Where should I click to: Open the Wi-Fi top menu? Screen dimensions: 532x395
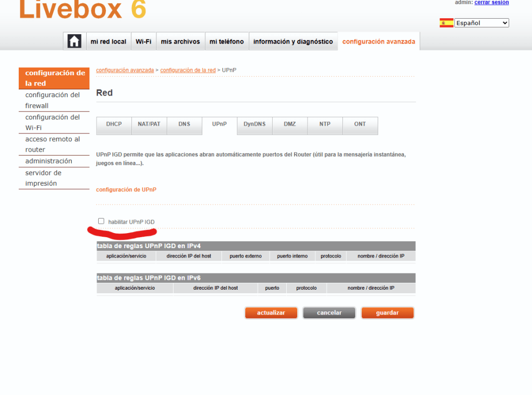[143, 42]
